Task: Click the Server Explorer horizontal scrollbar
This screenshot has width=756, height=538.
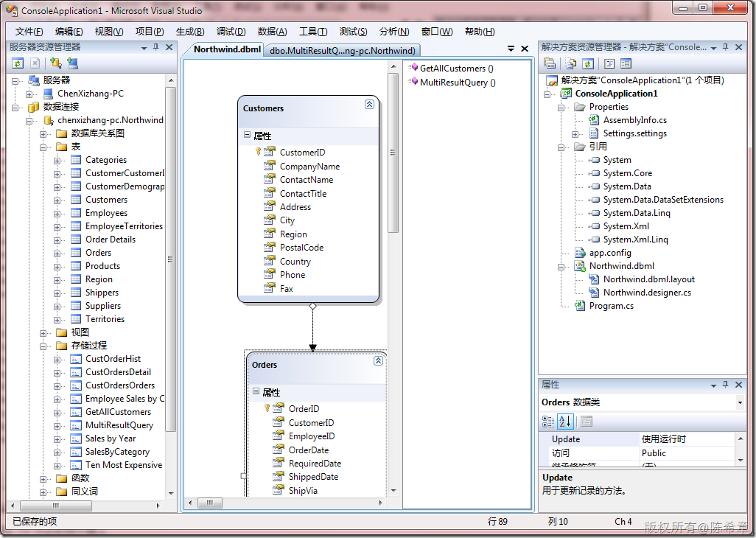Action: click(x=55, y=506)
